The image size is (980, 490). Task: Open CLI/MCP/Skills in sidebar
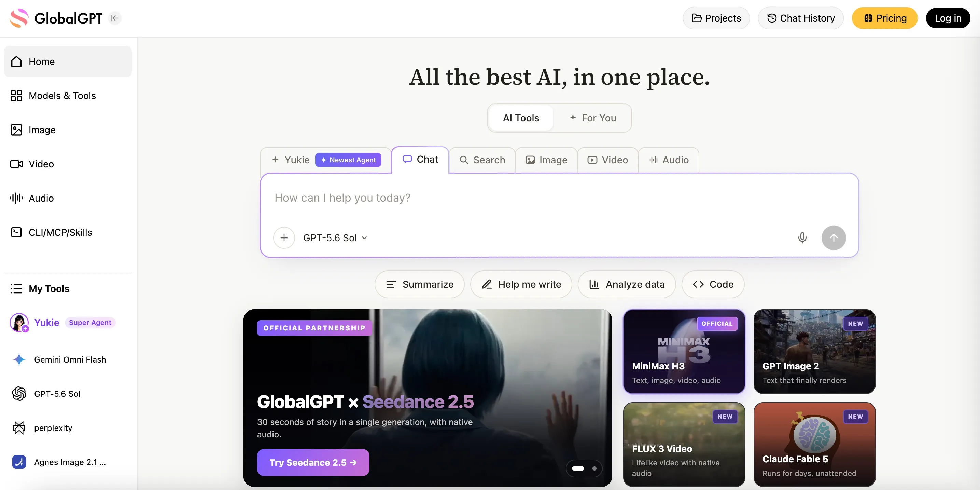point(68,232)
